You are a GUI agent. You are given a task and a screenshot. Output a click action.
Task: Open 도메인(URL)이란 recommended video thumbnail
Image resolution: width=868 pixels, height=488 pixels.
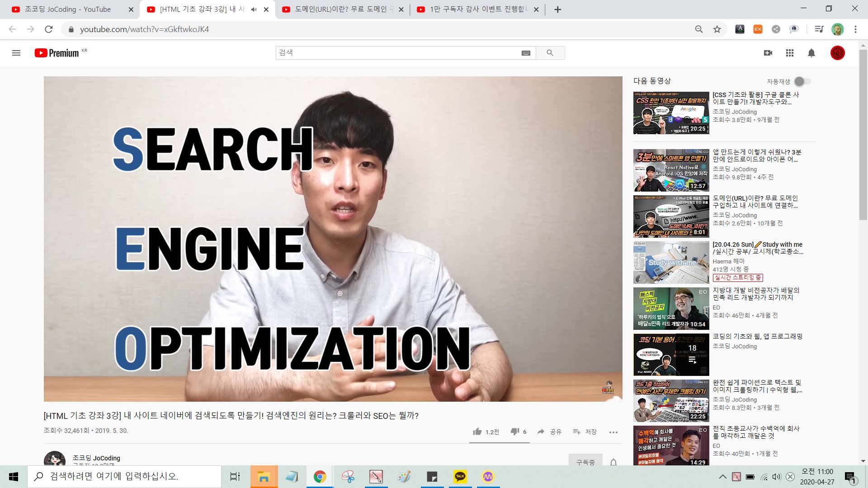pyautogui.click(x=671, y=216)
